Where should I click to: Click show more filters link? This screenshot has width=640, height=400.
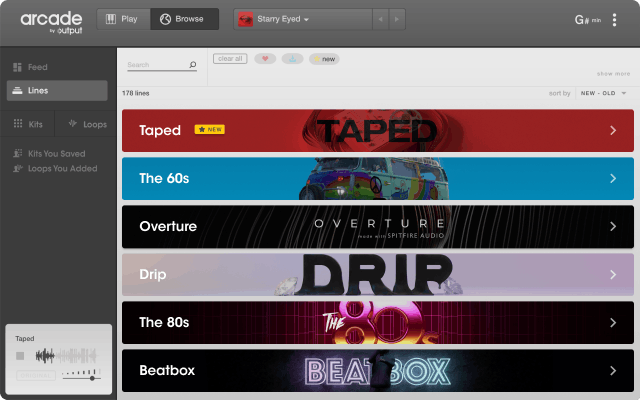(x=613, y=74)
